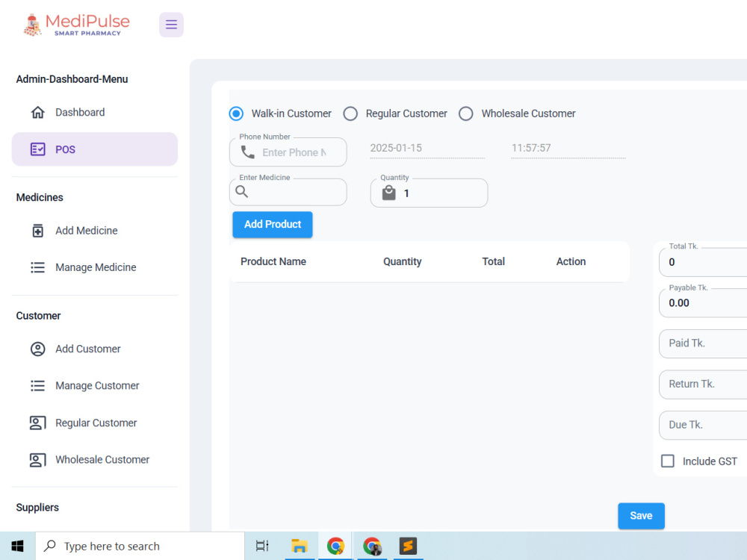Click the quantity shopping bag icon
Viewport: 747px width, 560px height.
[x=388, y=193]
